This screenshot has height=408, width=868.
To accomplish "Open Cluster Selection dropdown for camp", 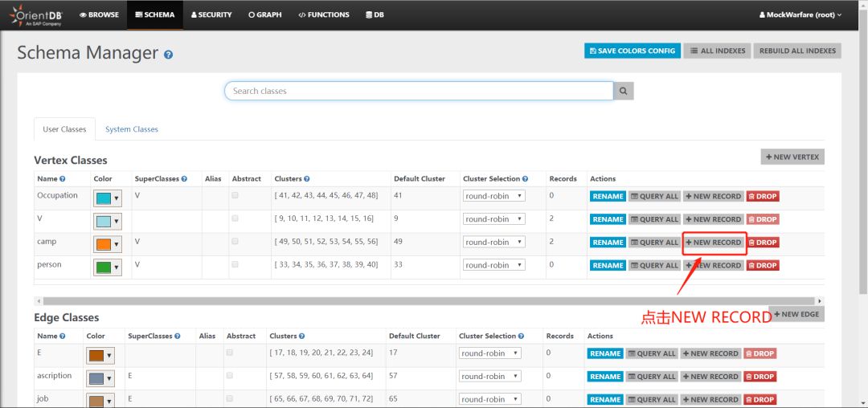I will click(x=493, y=243).
